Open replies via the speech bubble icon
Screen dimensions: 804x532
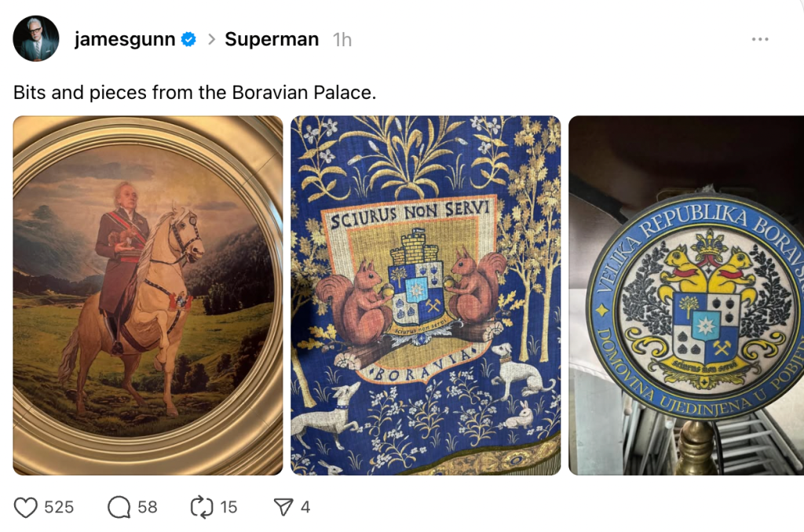[x=118, y=507]
